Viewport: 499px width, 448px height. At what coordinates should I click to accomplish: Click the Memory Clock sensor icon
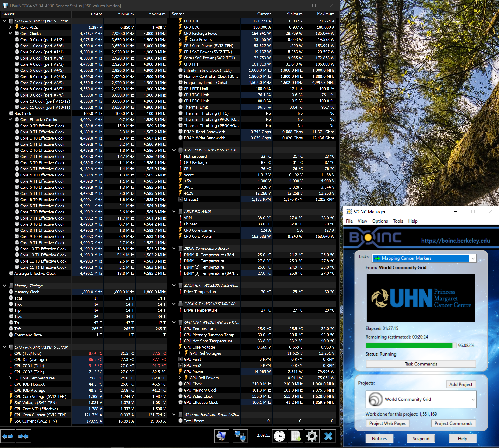pos(11,292)
